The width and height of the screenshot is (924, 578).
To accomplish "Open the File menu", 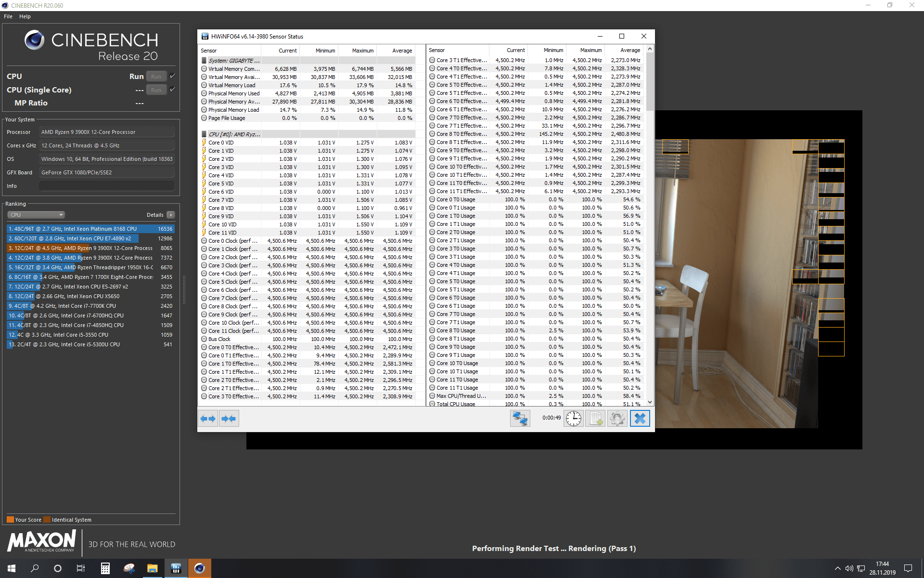I will pyautogui.click(x=8, y=16).
